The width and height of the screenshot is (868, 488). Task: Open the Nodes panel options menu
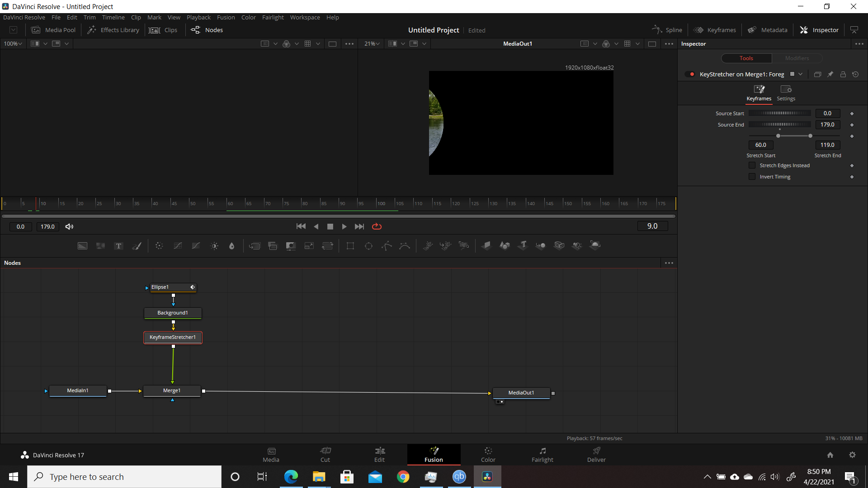669,263
